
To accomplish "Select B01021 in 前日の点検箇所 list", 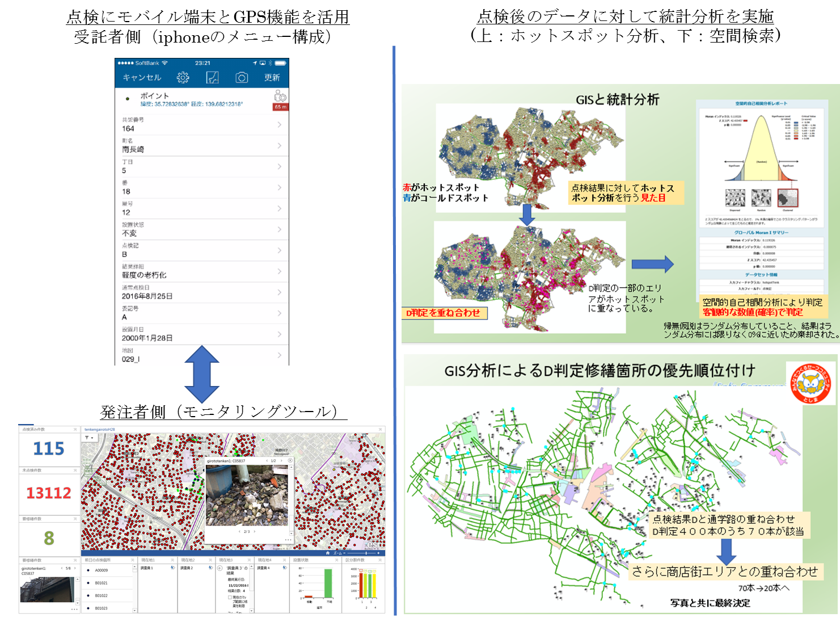I will pos(101,583).
